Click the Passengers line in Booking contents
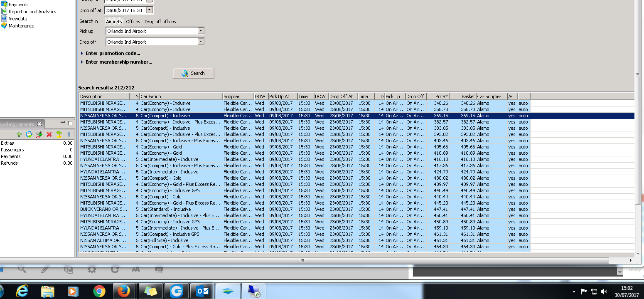This screenshot has height=299, width=644. click(37, 150)
